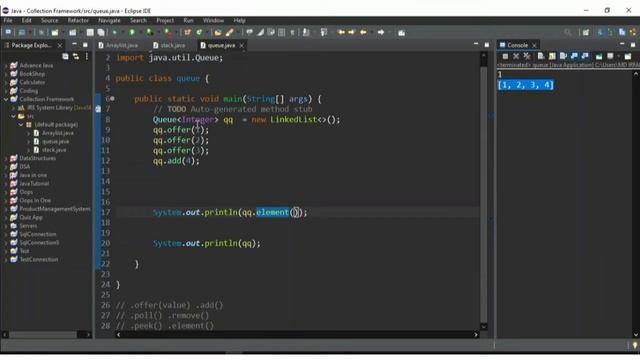
Task: Close the queue.java editor tab
Action: pyautogui.click(x=242, y=45)
